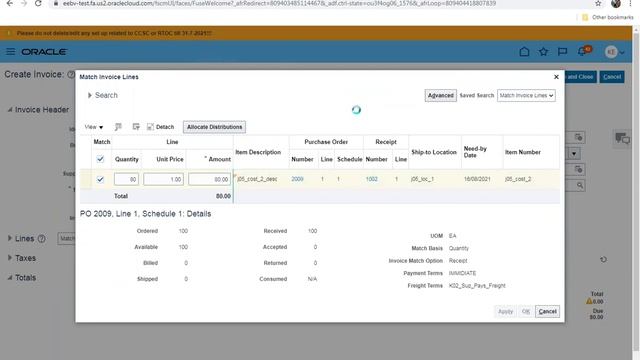Click the Amount input field
Screen dimensions: 640x360
(x=209, y=179)
